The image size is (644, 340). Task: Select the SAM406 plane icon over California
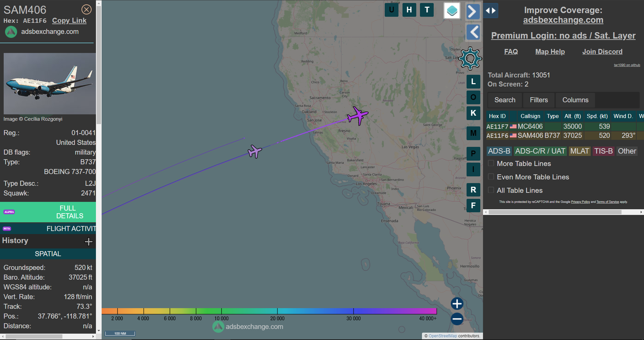358,116
